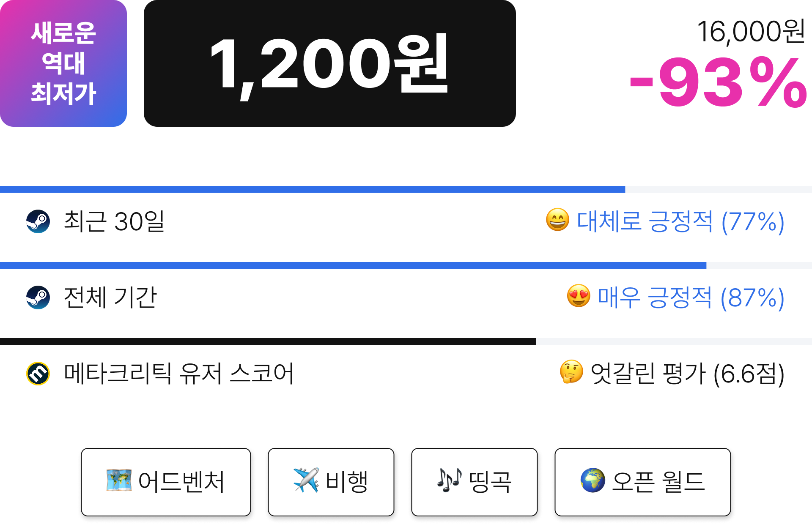Open the 대체로 긍정적 (77%) review link
This screenshot has width=812, height=524.
680,221
